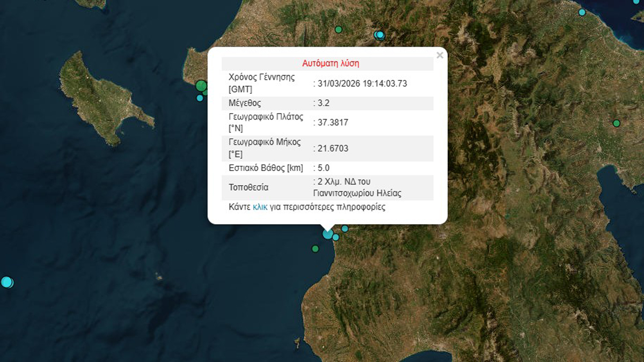Dismiss the popup with the × button

pyautogui.click(x=440, y=55)
